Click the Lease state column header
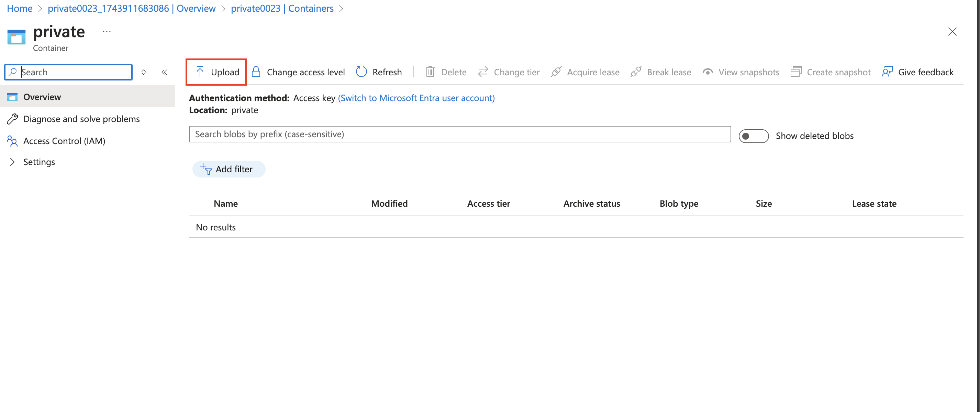The height and width of the screenshot is (412, 980). [x=874, y=204]
